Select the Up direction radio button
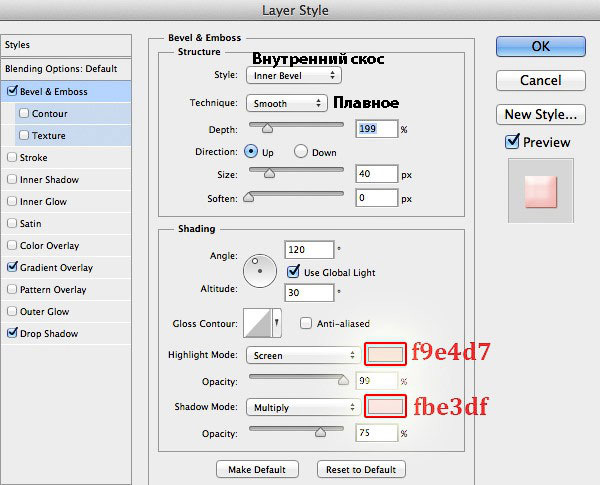The width and height of the screenshot is (600, 485). pyautogui.click(x=251, y=152)
